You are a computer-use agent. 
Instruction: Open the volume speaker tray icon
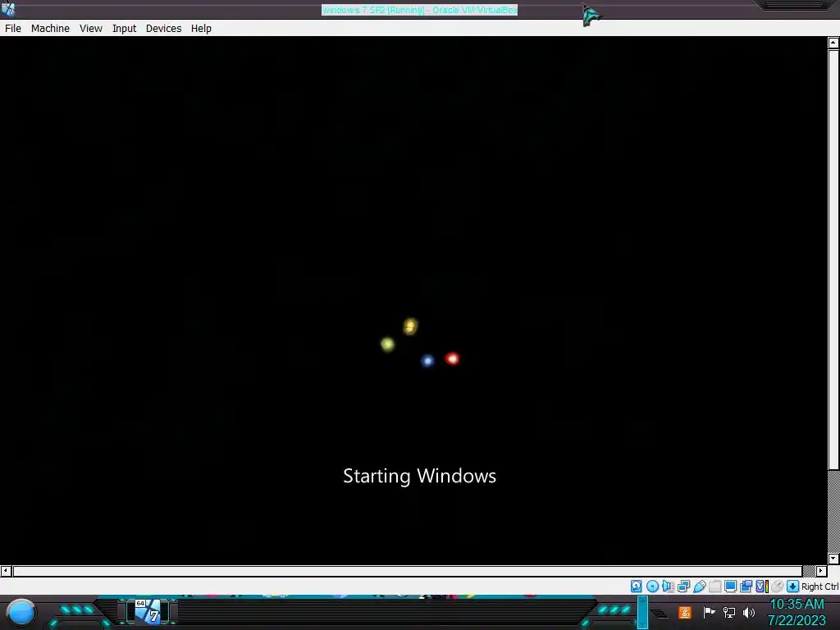pos(749,612)
